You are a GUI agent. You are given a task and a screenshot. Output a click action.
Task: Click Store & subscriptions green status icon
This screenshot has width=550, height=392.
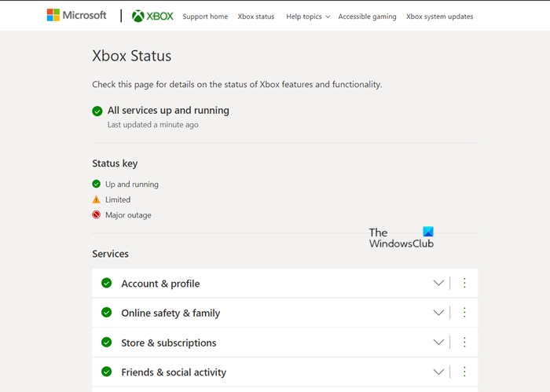tap(106, 343)
